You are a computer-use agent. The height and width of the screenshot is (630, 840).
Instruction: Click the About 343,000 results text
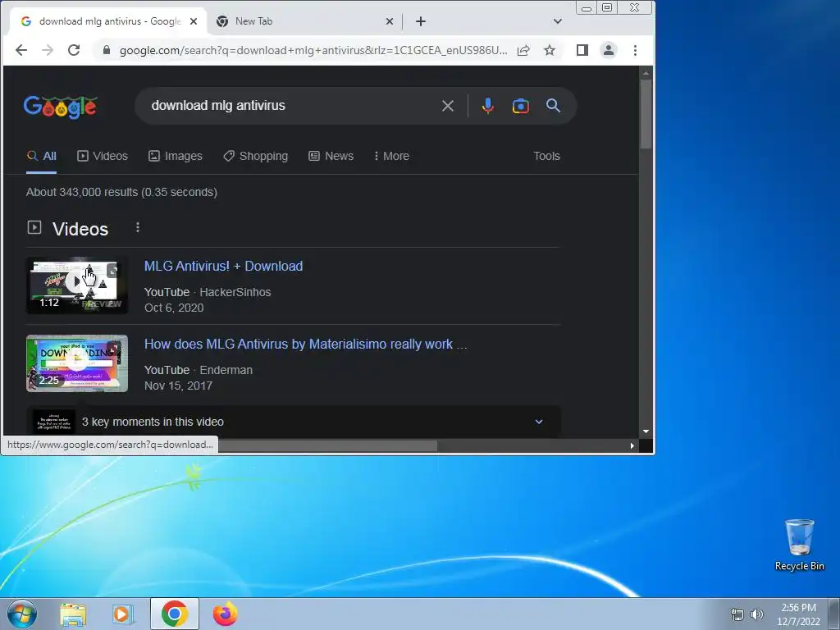pyautogui.click(x=121, y=192)
